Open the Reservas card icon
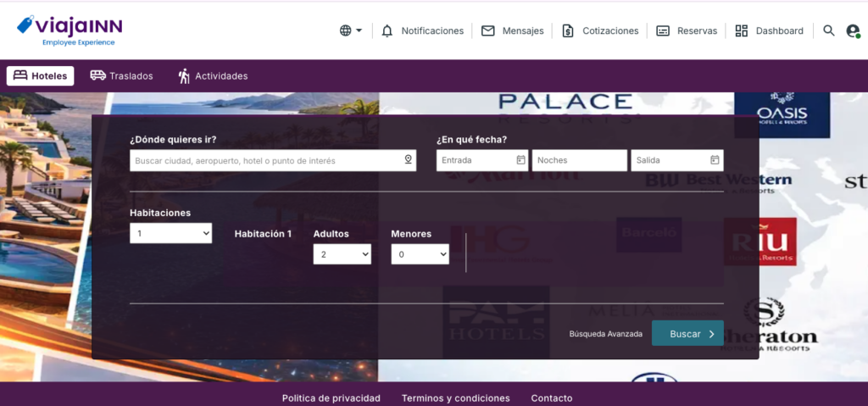Image resolution: width=868 pixels, height=406 pixels. (663, 31)
